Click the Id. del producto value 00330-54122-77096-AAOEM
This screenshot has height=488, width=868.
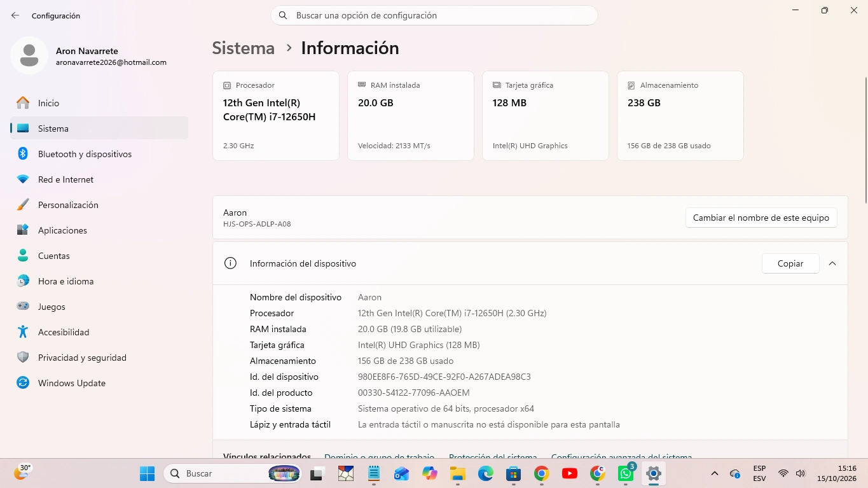[414, 393]
